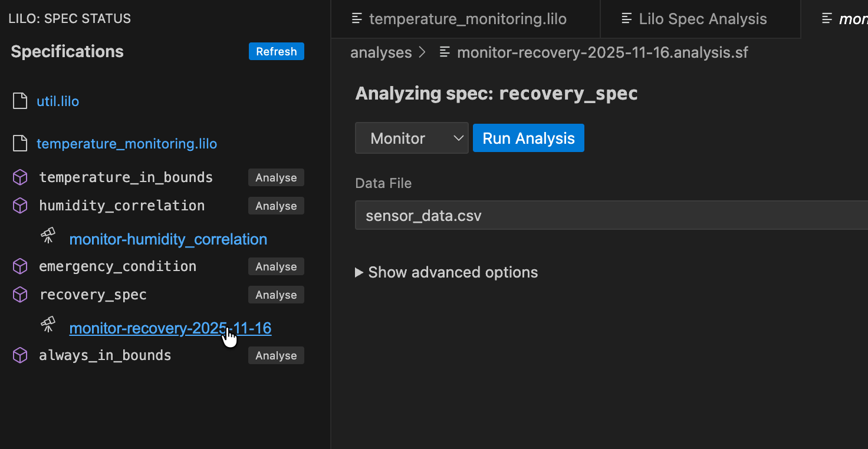Click the cube icon beside recovery_spec
This screenshot has width=868, height=449.
coord(20,295)
